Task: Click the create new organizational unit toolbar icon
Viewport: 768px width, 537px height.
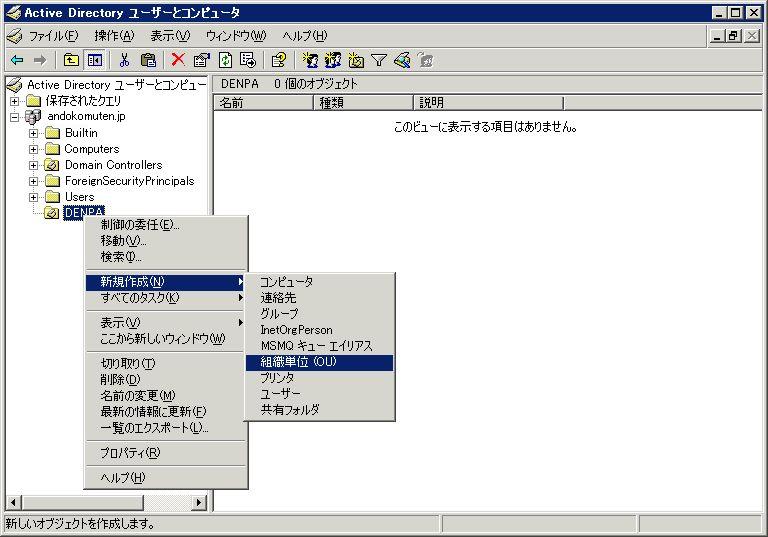Action: click(356, 60)
